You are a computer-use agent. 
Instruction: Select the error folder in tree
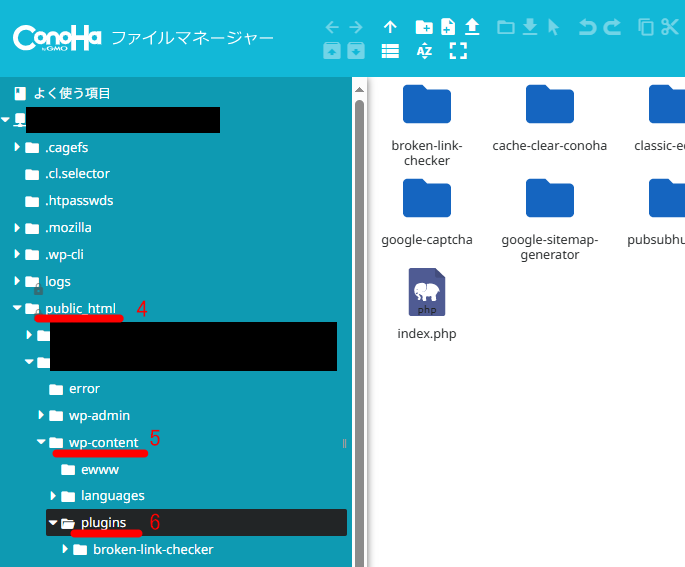(74, 389)
